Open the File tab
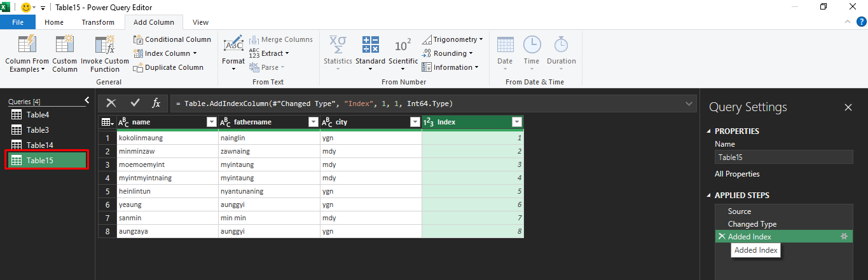Viewport: 868px width, 280px height. (x=18, y=22)
